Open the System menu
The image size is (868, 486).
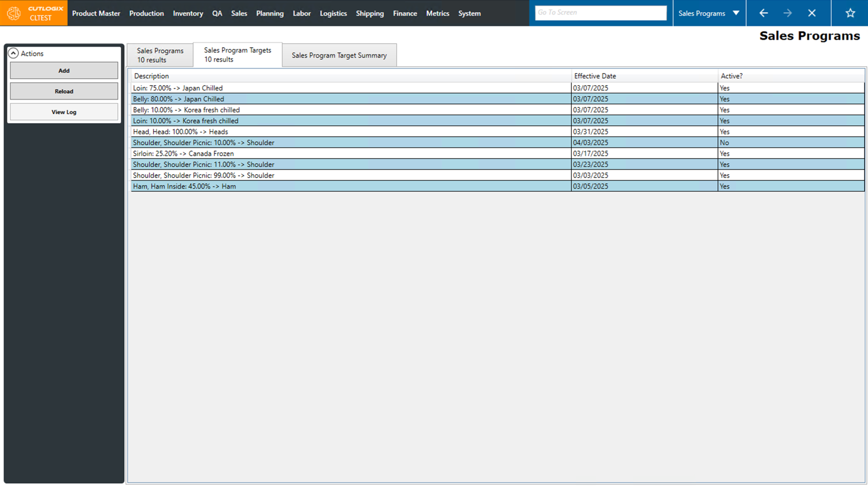click(469, 13)
